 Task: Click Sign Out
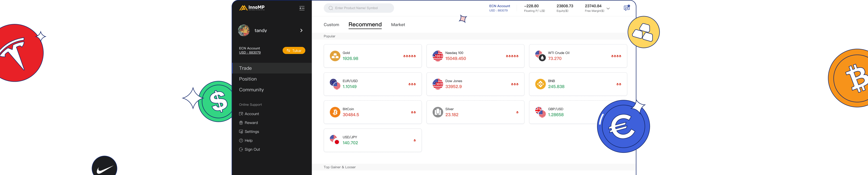[252, 150]
